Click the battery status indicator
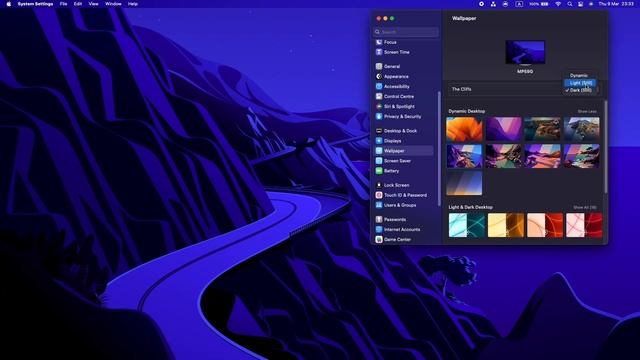 [x=539, y=4]
